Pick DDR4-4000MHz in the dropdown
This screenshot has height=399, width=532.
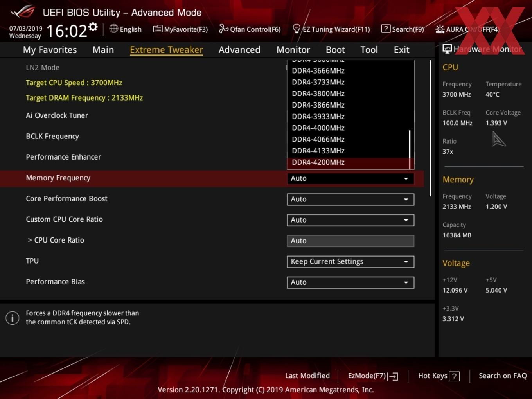coord(348,128)
